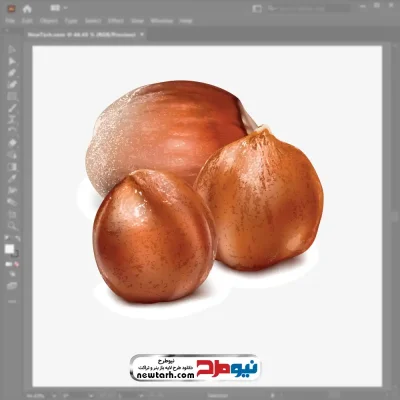Close the NewTarh.com document tab
The image size is (400, 400).
(x=142, y=34)
